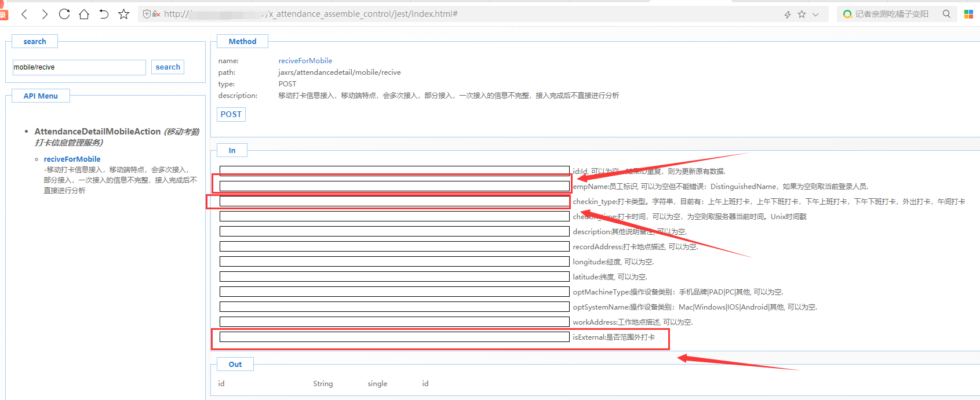Click the type value POST text
The image size is (980, 400).
[x=287, y=84]
